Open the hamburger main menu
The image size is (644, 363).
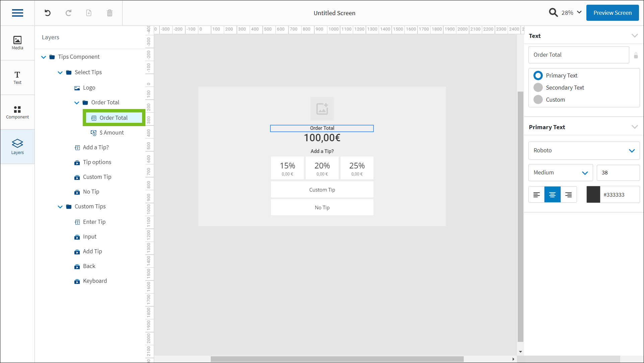(17, 13)
